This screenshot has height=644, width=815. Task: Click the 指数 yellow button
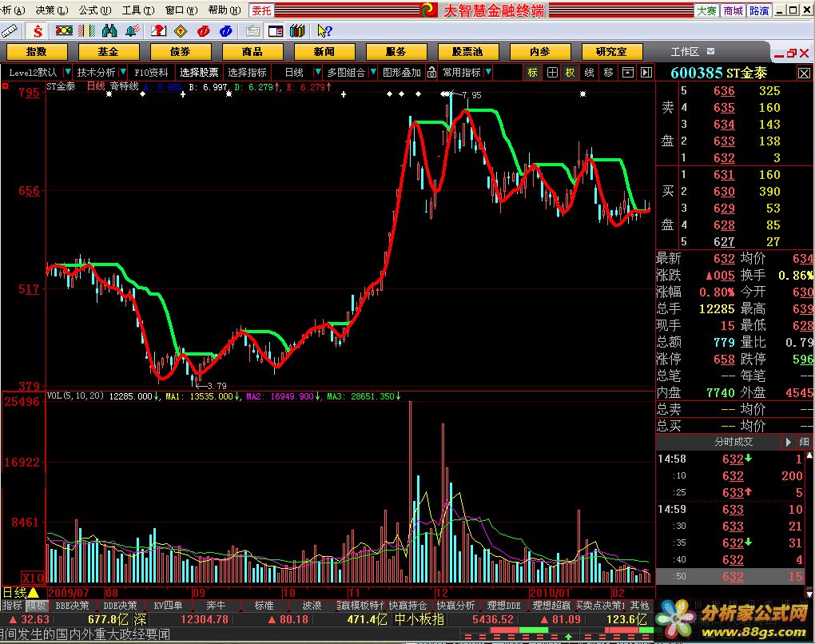(x=37, y=51)
